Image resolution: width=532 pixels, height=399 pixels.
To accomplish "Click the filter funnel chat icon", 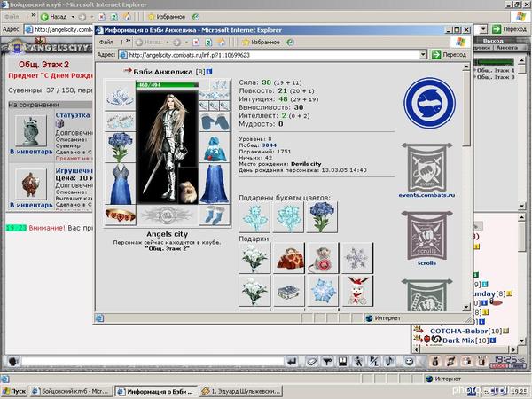I will click(327, 362).
